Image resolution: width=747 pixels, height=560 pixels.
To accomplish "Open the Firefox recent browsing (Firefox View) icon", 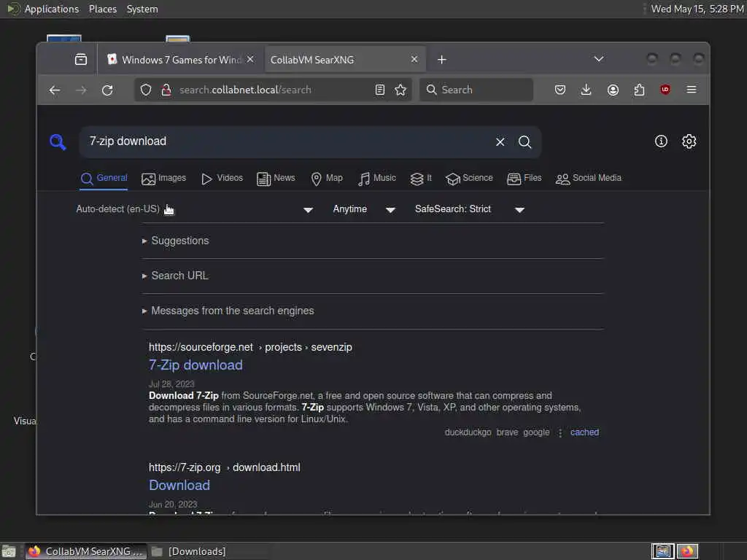I will (81, 60).
